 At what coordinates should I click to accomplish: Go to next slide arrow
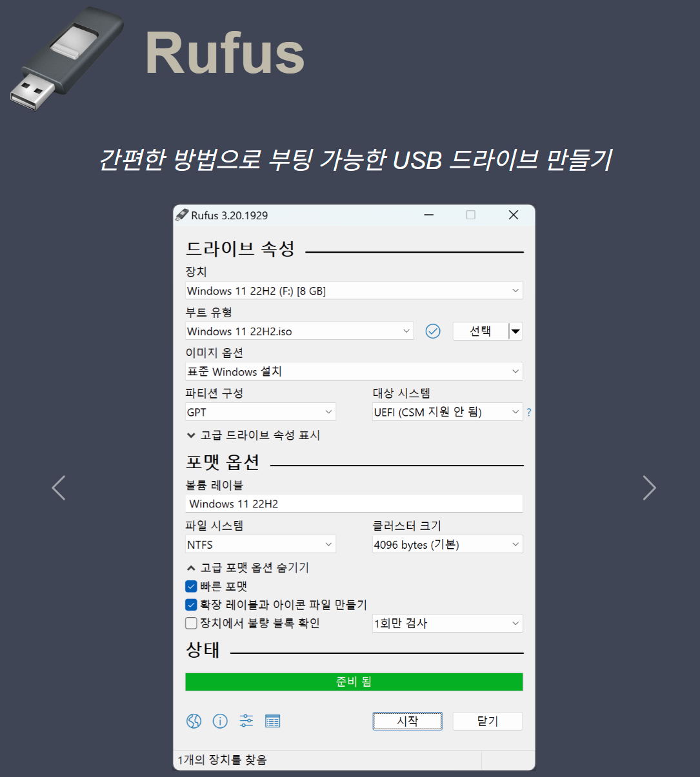click(x=649, y=487)
